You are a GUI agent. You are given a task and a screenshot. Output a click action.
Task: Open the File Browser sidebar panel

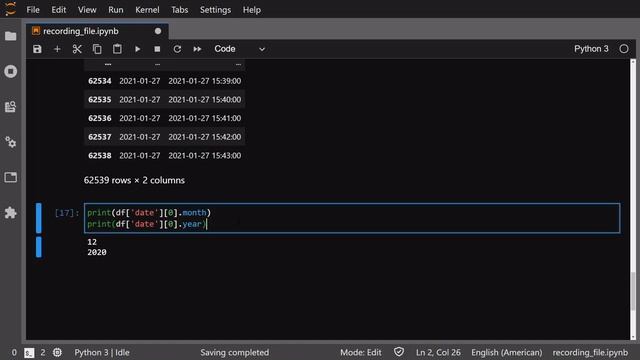pyautogui.click(x=11, y=36)
